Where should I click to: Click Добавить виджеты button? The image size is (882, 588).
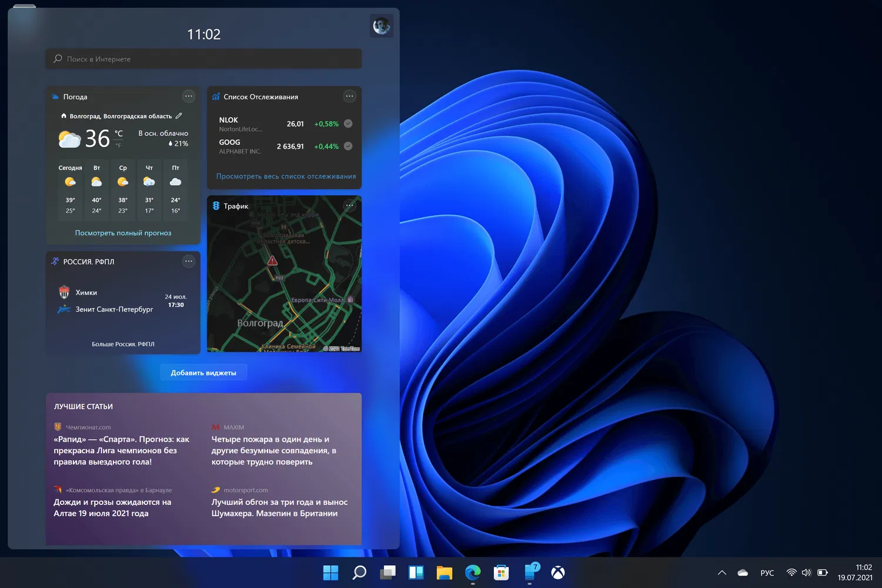[203, 373]
